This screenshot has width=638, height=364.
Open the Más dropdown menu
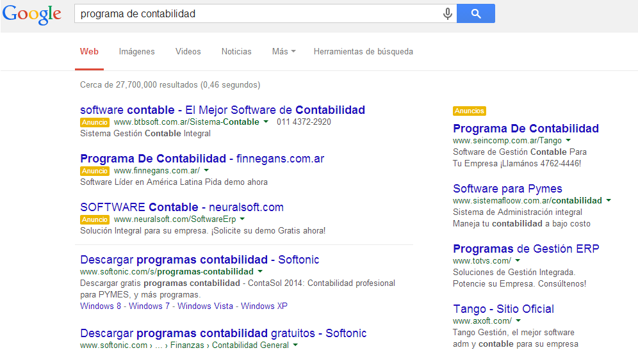284,52
